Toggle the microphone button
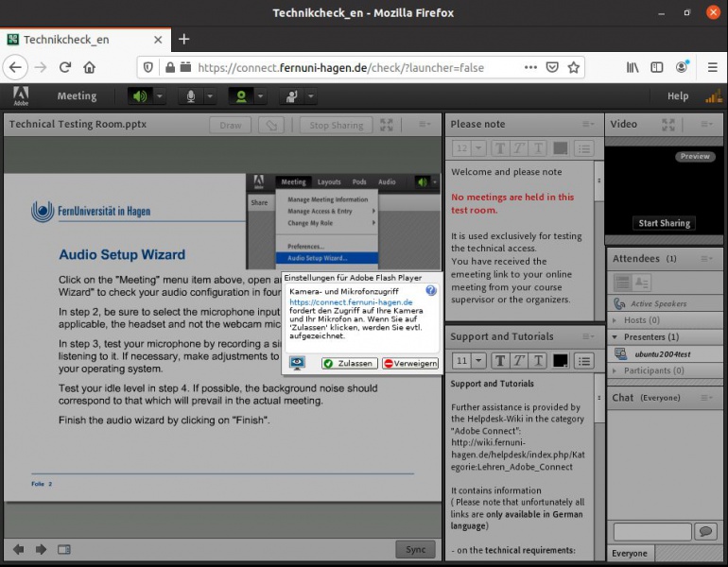Image resolution: width=728 pixels, height=567 pixels. [x=190, y=96]
